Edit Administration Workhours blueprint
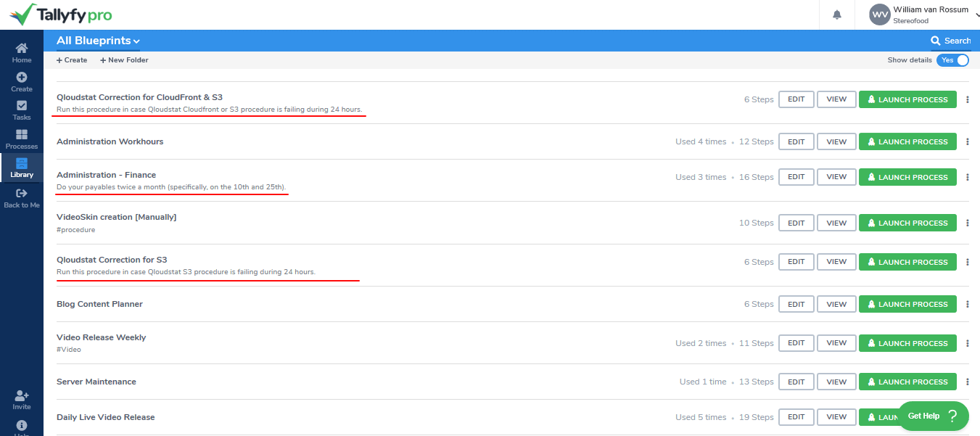The height and width of the screenshot is (436, 980). 796,141
